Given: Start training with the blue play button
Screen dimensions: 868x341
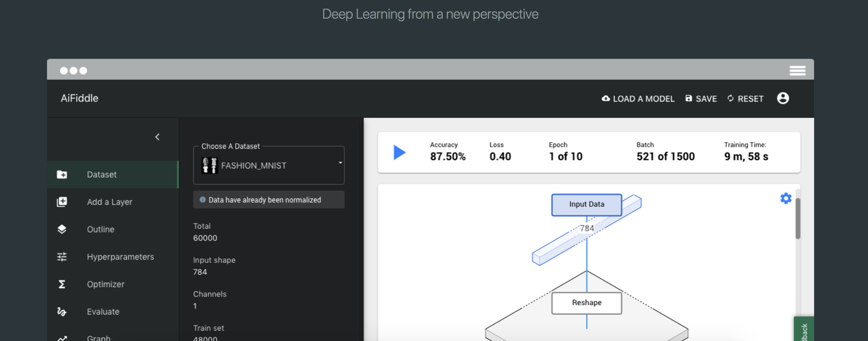Looking at the screenshot, I should click(399, 153).
